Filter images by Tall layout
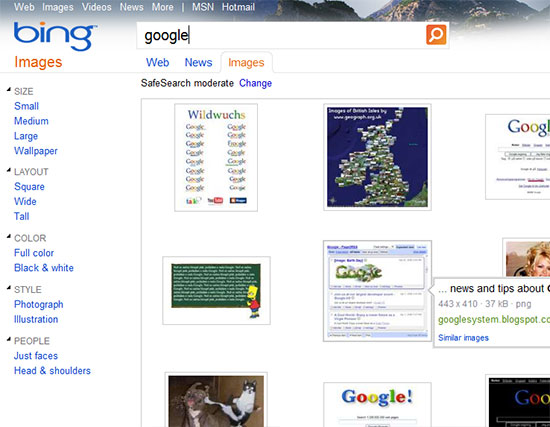 pyautogui.click(x=21, y=216)
